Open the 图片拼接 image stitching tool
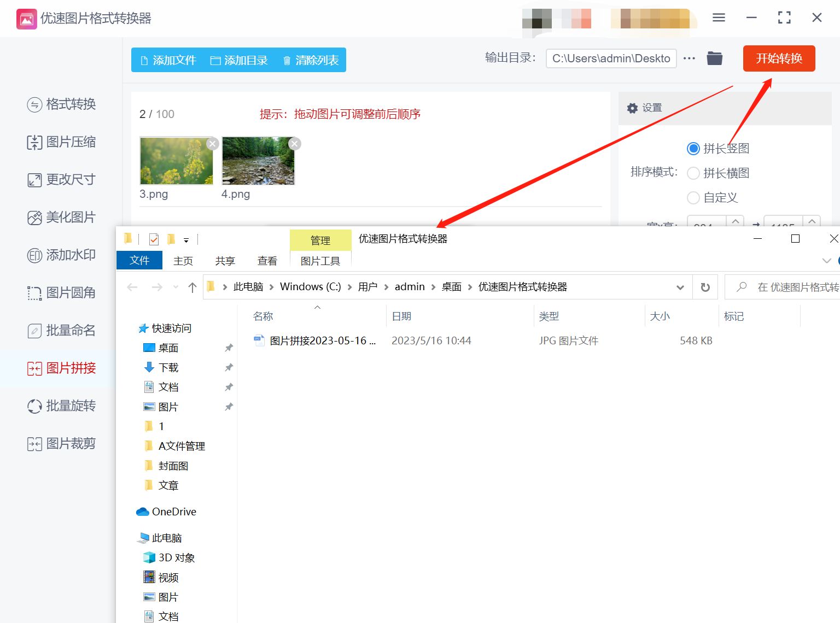840x623 pixels. click(x=62, y=368)
